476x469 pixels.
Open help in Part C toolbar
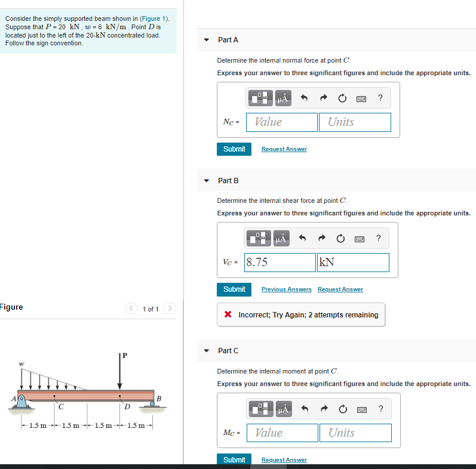[x=380, y=409]
